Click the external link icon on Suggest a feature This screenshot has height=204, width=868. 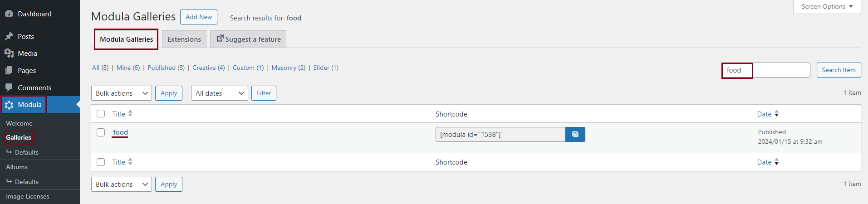220,39
